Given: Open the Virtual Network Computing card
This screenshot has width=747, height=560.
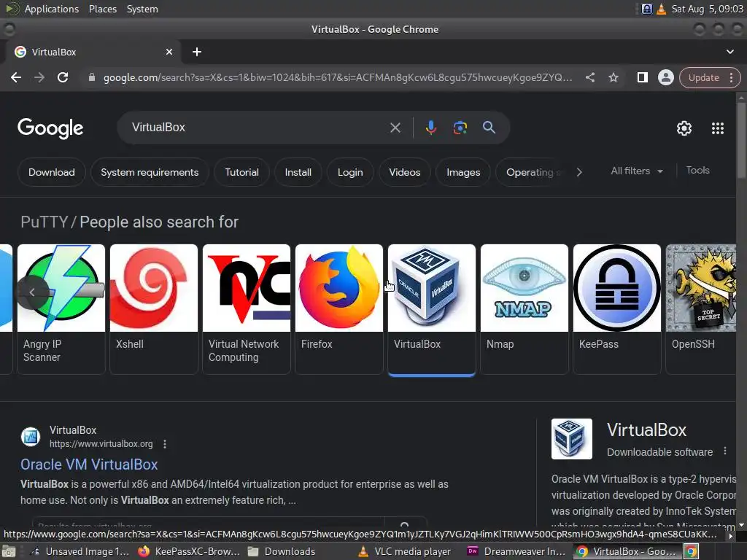Looking at the screenshot, I should point(247,309).
